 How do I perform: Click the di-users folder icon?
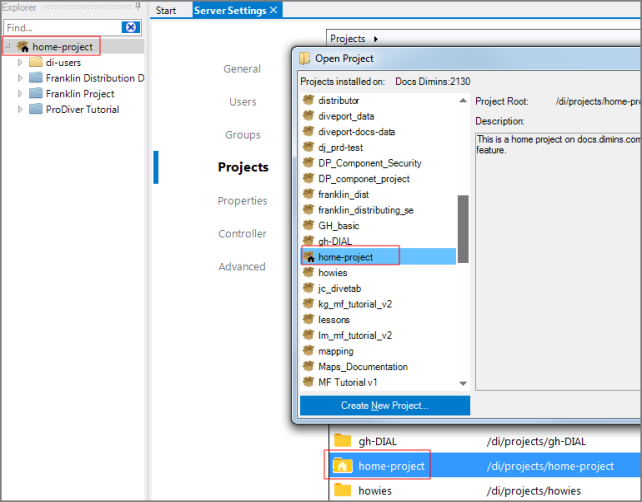(x=36, y=62)
